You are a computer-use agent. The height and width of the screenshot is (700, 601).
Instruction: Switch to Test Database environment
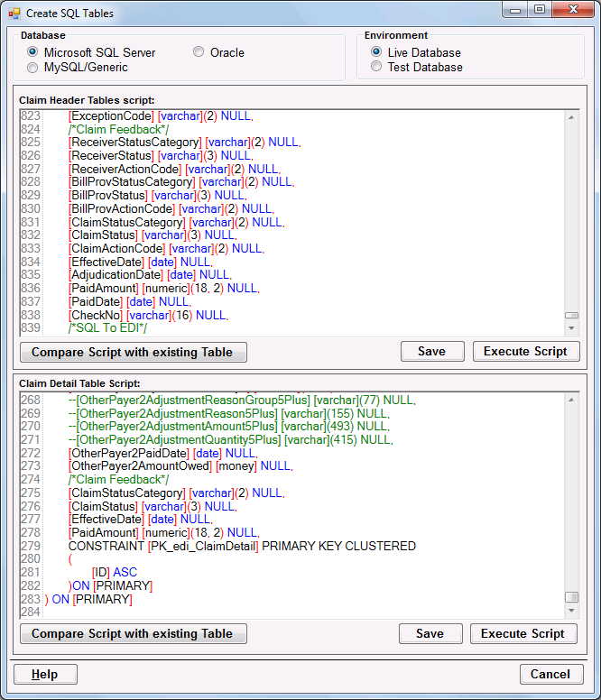[376, 67]
